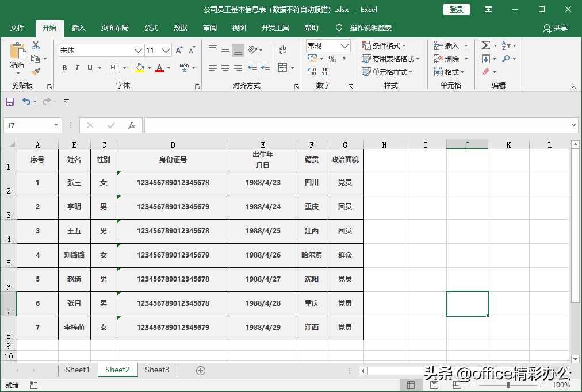Undo the last action
The width and height of the screenshot is (582, 392).
(x=26, y=101)
